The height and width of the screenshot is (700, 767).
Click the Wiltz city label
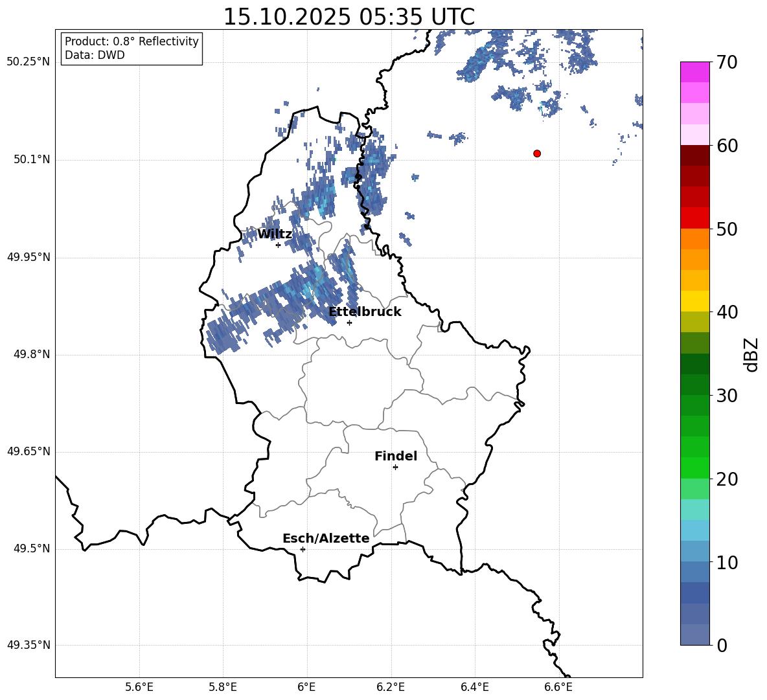coord(275,234)
